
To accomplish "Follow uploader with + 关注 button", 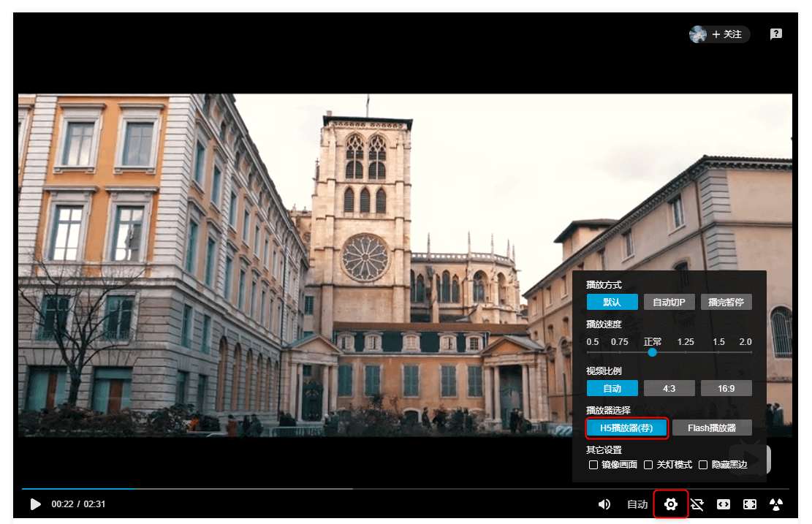I will click(727, 34).
